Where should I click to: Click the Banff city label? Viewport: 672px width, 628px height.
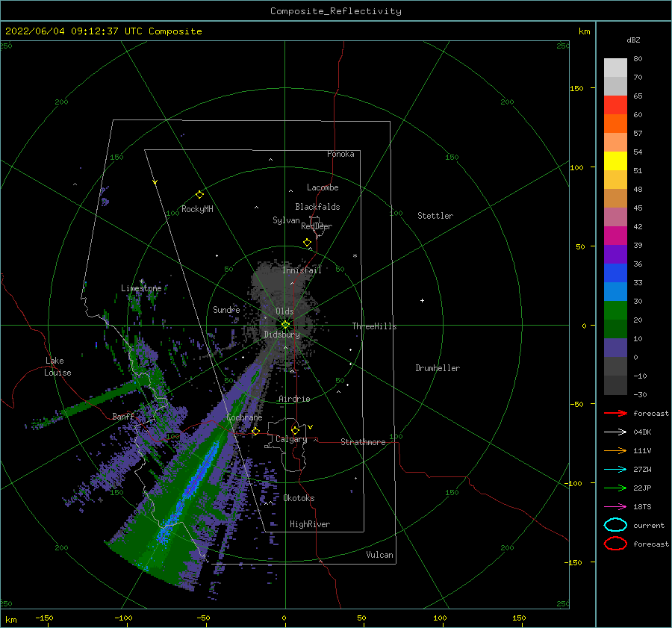[123, 416]
